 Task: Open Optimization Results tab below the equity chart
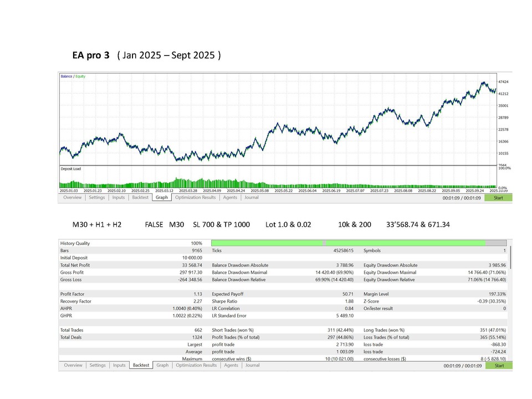(196, 197)
